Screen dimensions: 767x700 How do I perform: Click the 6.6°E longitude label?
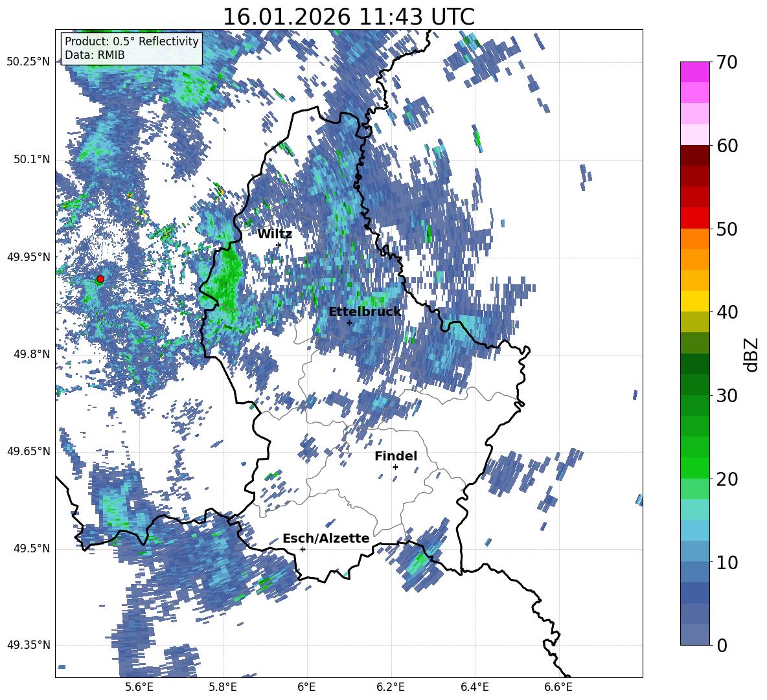click(x=558, y=687)
